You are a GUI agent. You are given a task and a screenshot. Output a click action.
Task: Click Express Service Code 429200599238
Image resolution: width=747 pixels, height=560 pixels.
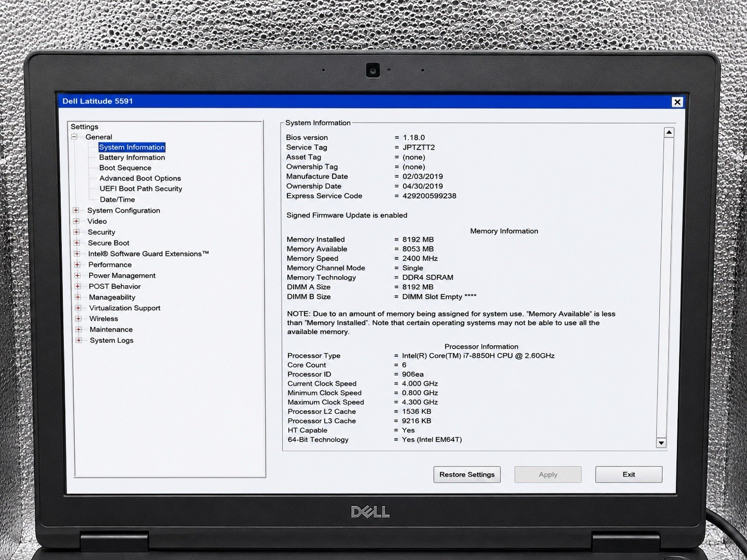[429, 196]
